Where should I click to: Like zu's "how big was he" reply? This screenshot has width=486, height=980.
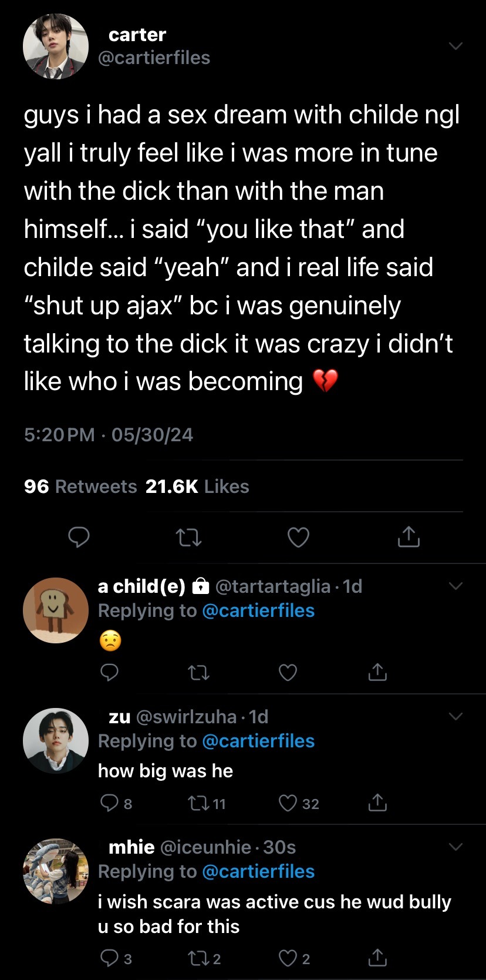click(x=288, y=803)
